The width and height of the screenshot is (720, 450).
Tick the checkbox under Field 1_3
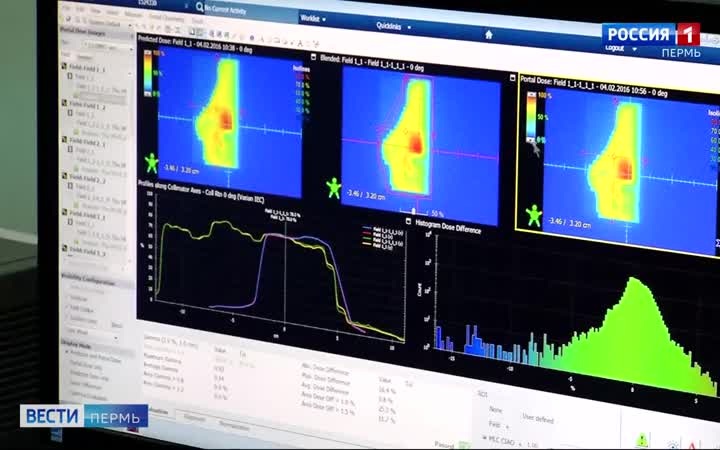pos(70,222)
